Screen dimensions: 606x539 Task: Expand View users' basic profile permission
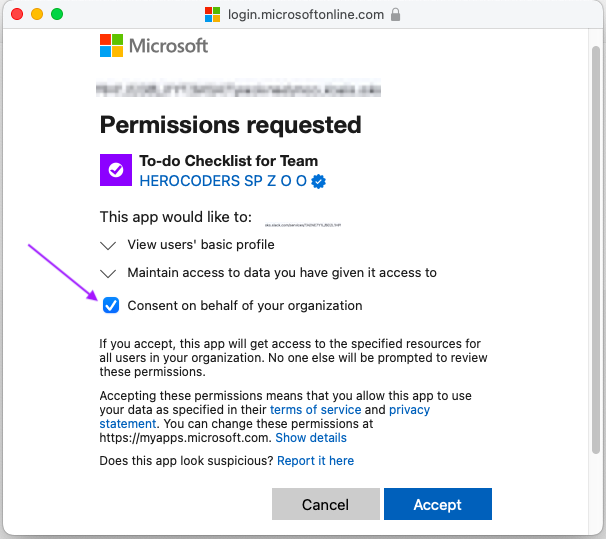[109, 245]
